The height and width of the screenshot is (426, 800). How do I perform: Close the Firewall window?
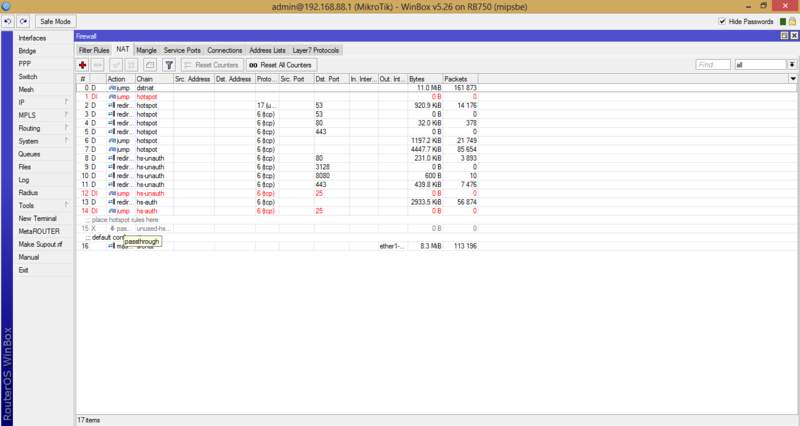click(794, 36)
